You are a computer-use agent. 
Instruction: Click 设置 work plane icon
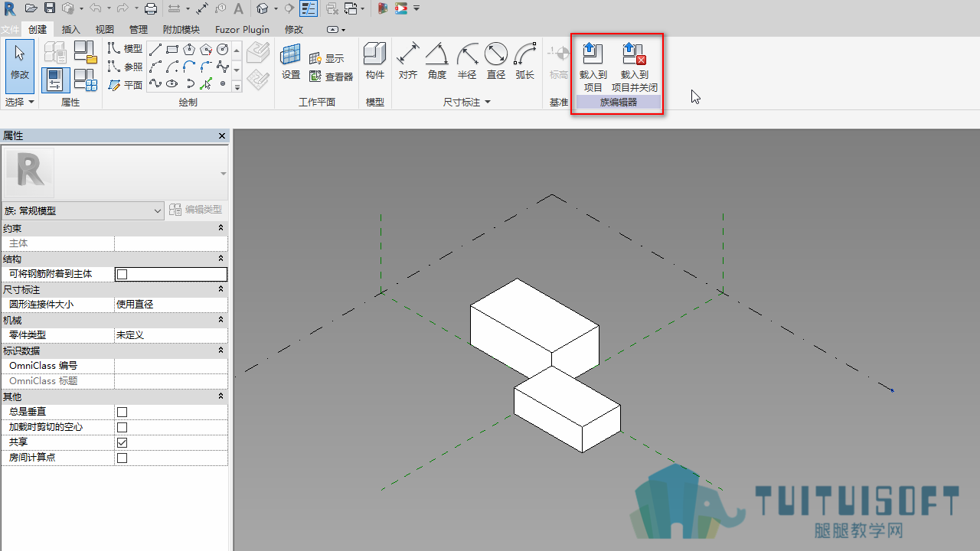tap(291, 62)
